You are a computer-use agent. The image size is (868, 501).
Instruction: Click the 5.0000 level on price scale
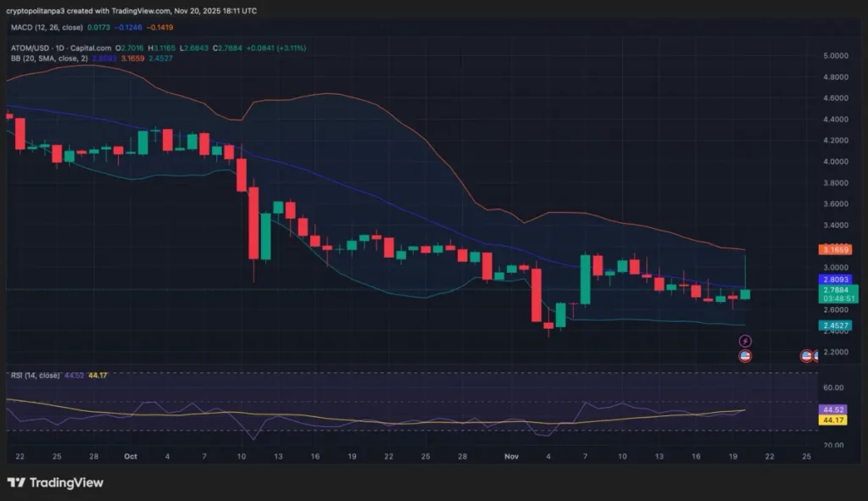835,56
